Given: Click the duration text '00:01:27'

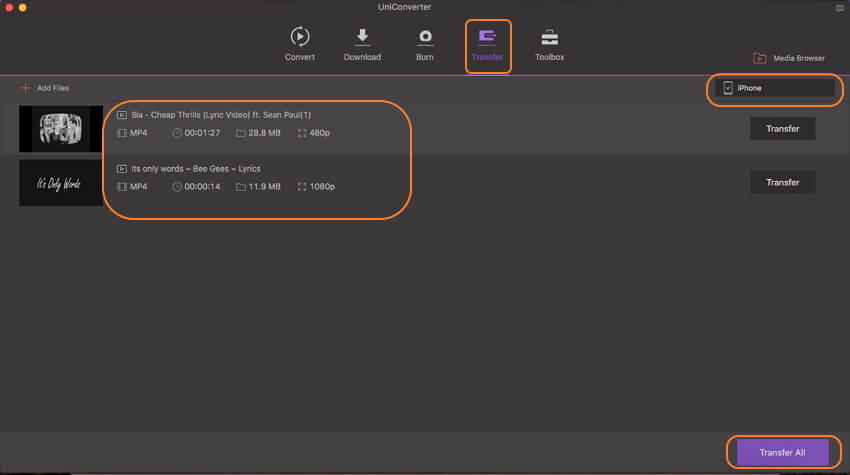Looking at the screenshot, I should (x=202, y=133).
